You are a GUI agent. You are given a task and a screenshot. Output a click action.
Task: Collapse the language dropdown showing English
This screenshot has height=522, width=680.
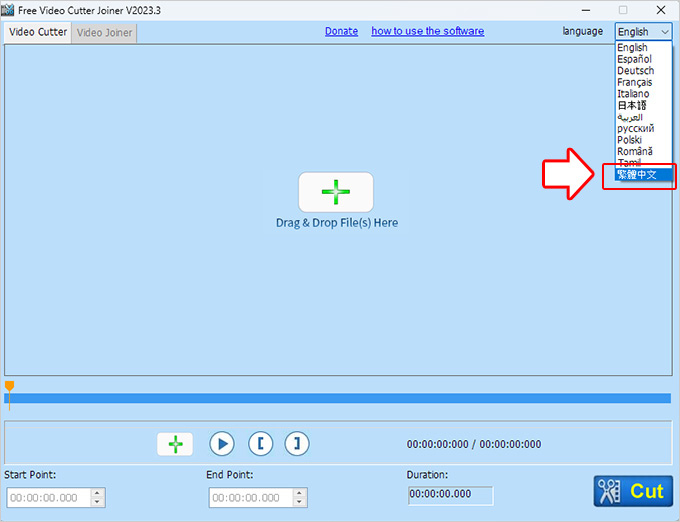click(643, 32)
